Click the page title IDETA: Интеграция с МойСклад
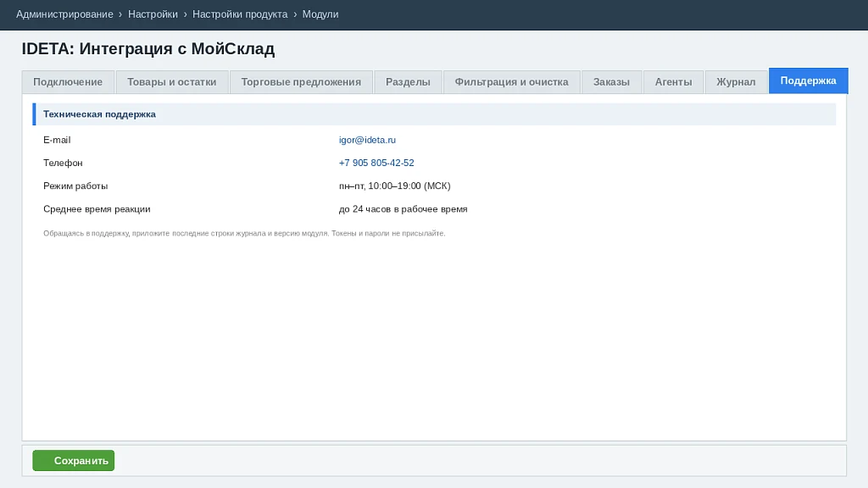The height and width of the screenshot is (488, 868). [x=148, y=48]
